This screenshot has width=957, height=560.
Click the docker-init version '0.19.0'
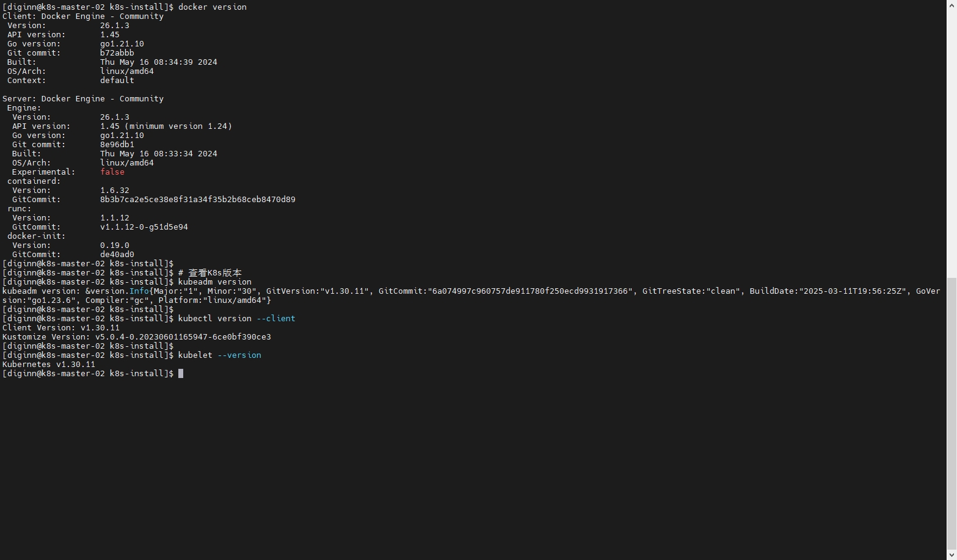coord(114,245)
